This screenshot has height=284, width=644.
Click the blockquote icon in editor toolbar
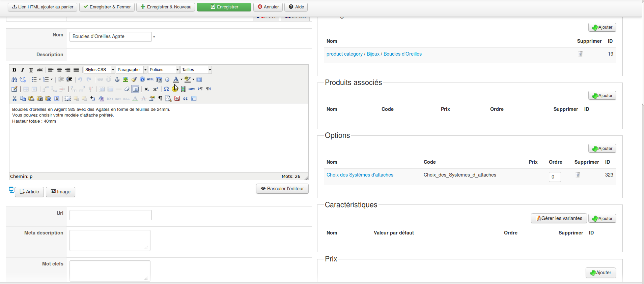[185, 98]
